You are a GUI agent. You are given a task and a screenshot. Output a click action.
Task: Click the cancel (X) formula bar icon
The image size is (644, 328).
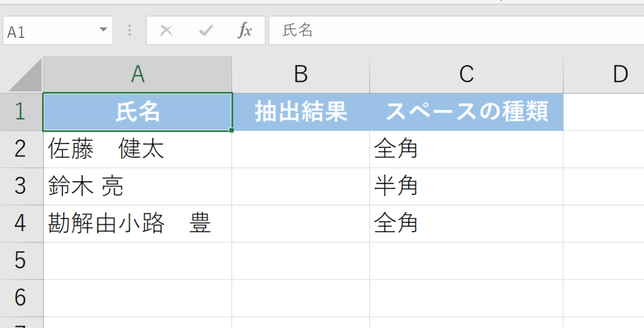click(x=166, y=31)
